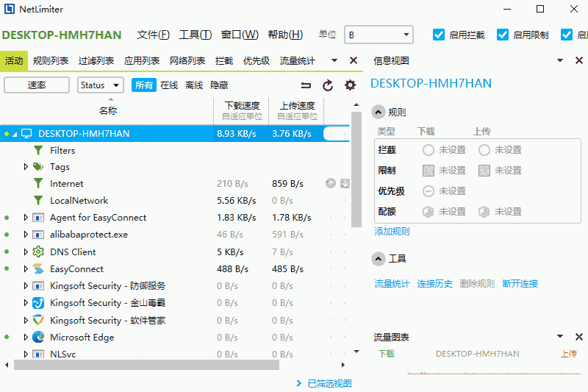Collapse the 工具 section
This screenshot has width=588, height=392.
pyautogui.click(x=379, y=258)
